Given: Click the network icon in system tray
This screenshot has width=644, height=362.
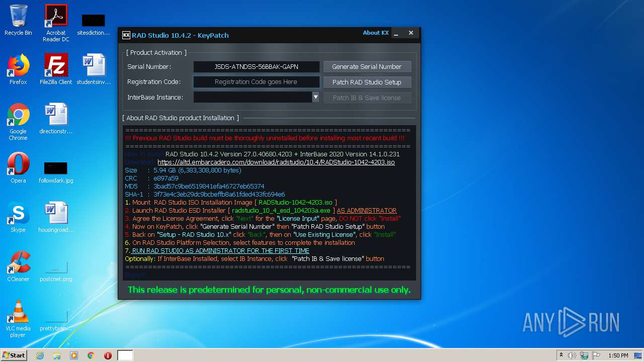Looking at the screenshot, I should click(x=584, y=355).
